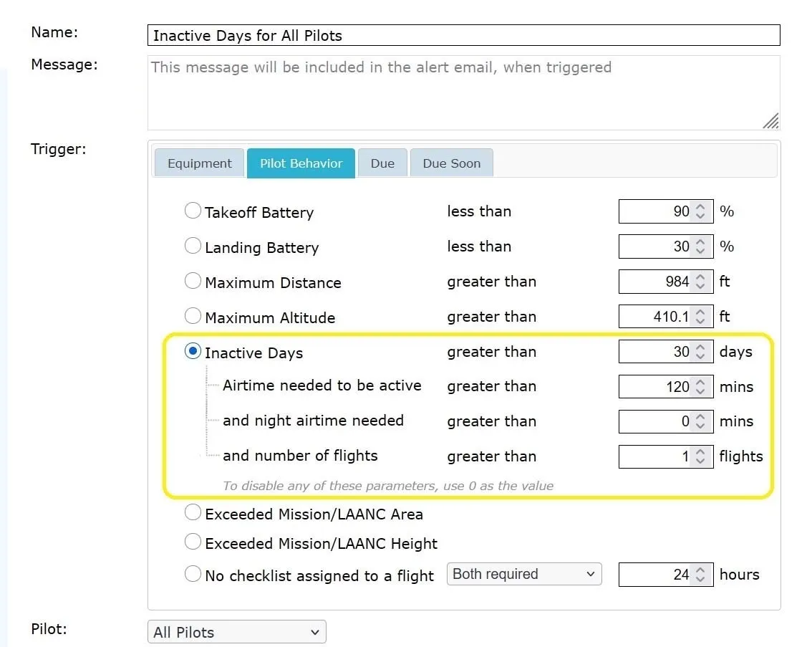The height and width of the screenshot is (647, 812).
Task: Select No checklist assigned to a flight
Action: (193, 574)
